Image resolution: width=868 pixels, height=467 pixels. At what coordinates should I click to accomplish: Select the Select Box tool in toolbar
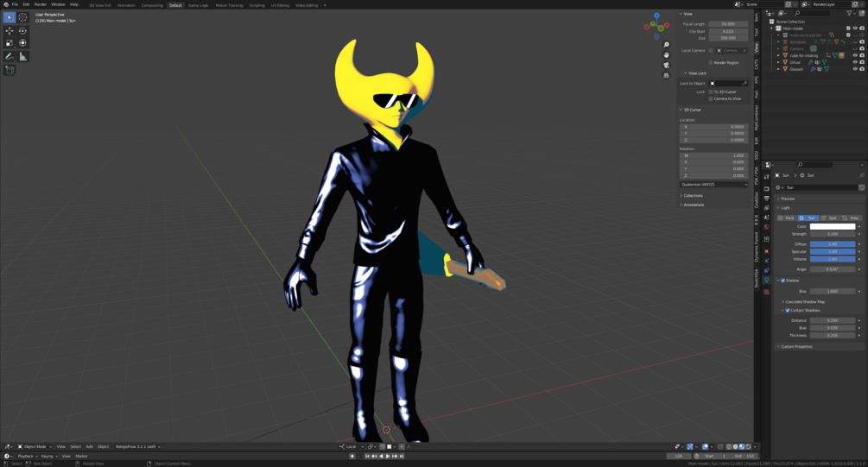10,18
